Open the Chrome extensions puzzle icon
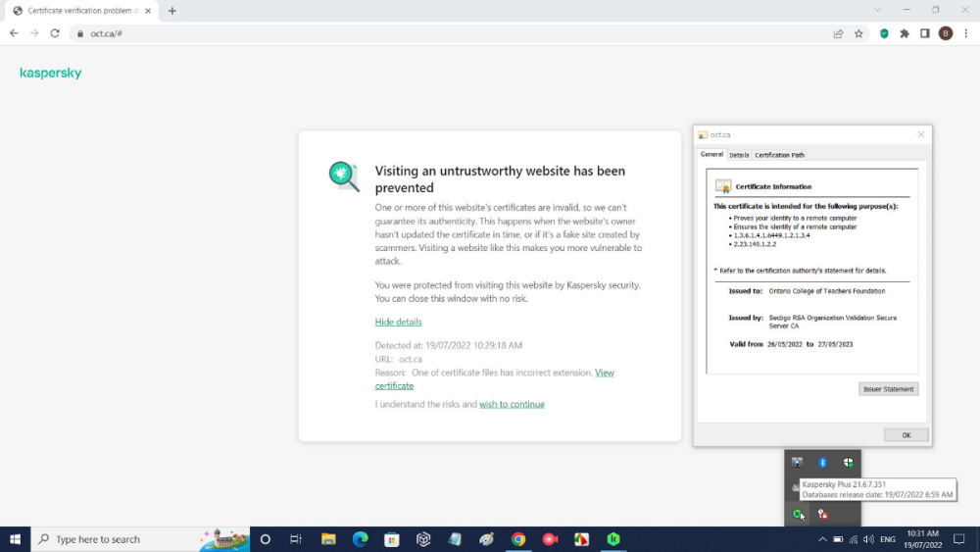980x552 pixels. tap(905, 33)
